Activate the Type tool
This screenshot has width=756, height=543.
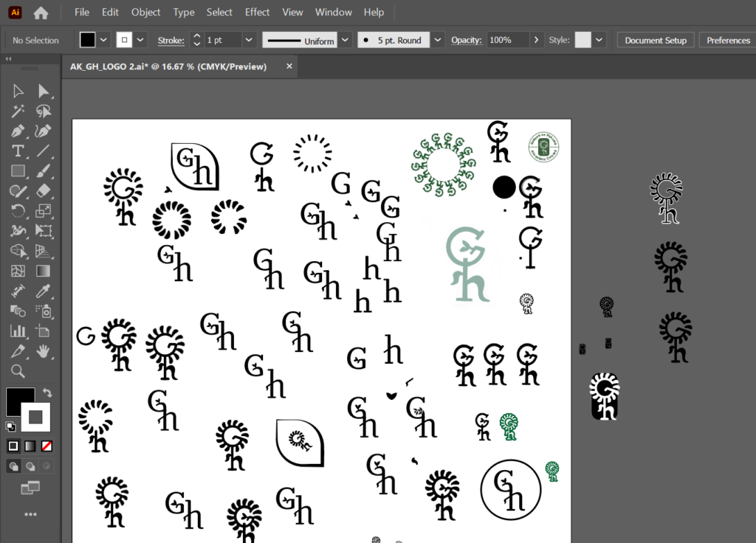[18, 151]
